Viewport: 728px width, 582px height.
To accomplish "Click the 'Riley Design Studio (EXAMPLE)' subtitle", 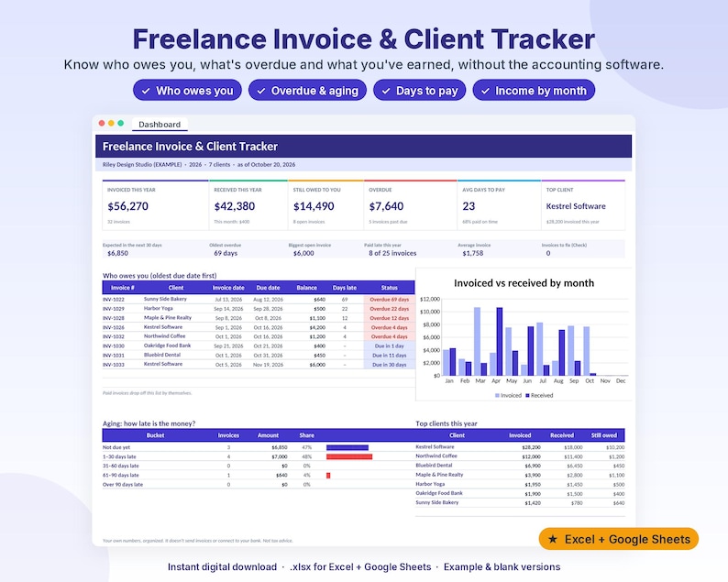I will pos(142,165).
